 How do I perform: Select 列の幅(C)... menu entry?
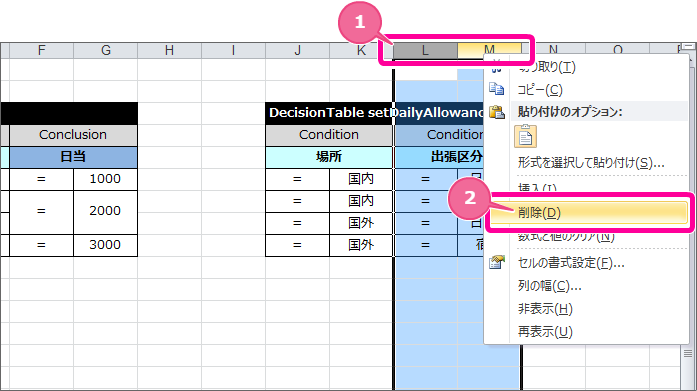pyautogui.click(x=550, y=286)
